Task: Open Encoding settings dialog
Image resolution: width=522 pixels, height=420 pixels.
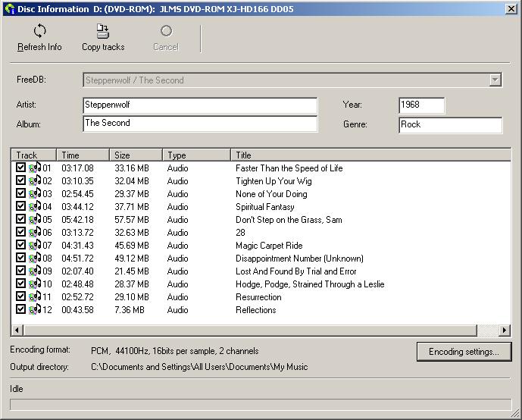Action: pos(464,352)
